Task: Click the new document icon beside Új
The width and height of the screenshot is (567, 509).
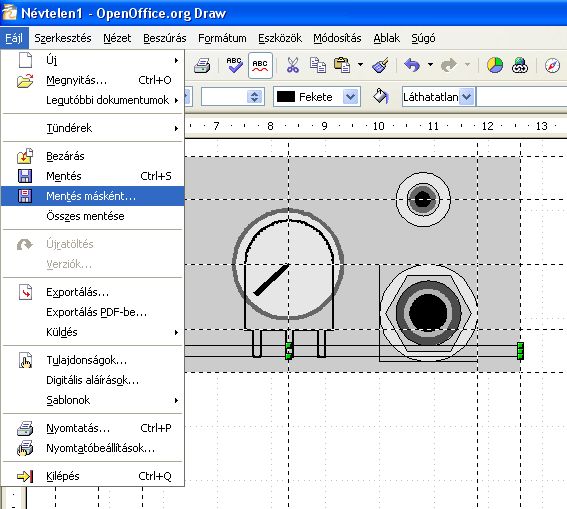Action: tap(25, 60)
